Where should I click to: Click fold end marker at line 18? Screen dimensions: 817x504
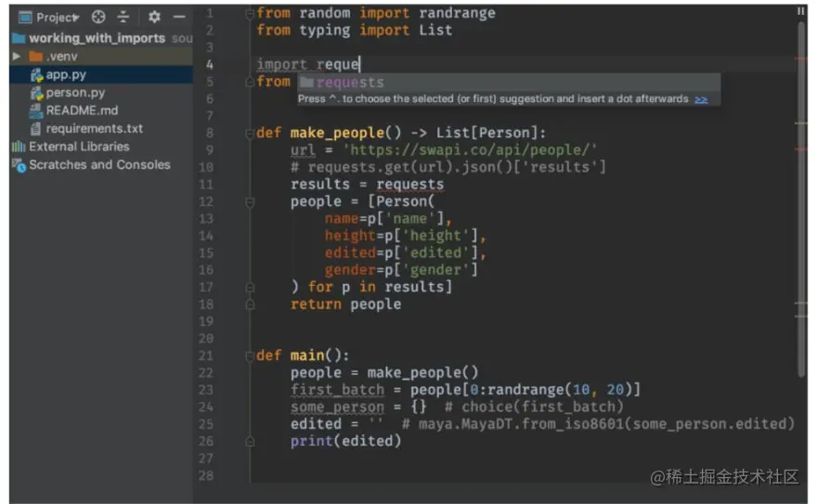250,304
